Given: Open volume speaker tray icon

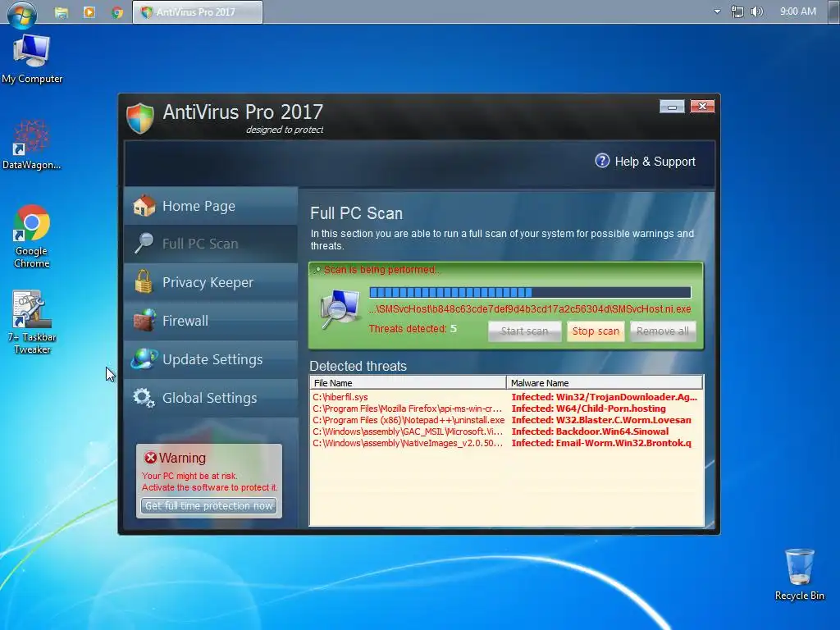Looking at the screenshot, I should point(757,11).
